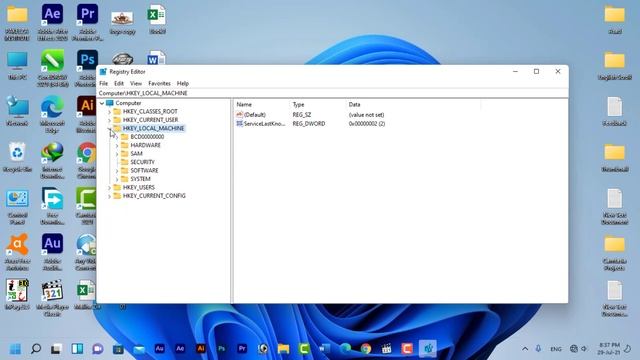Open the View menu

pyautogui.click(x=136, y=83)
